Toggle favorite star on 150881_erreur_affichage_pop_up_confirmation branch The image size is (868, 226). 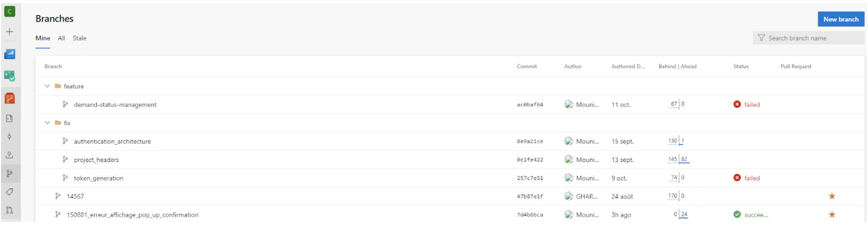tap(832, 215)
